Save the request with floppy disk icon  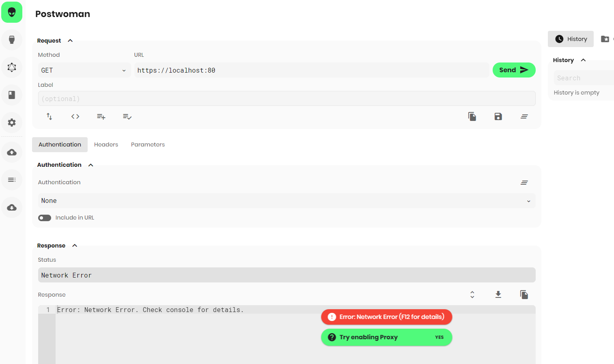pos(498,116)
